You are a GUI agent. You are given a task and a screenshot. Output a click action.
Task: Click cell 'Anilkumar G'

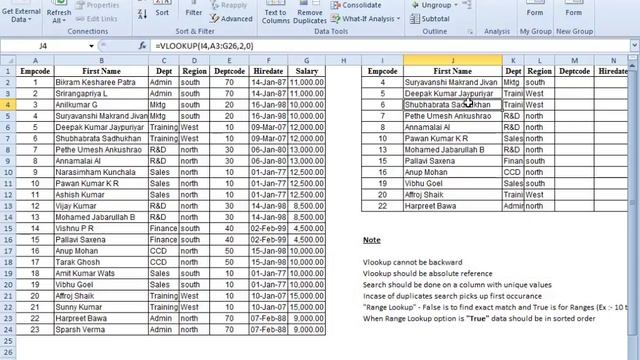click(101, 105)
